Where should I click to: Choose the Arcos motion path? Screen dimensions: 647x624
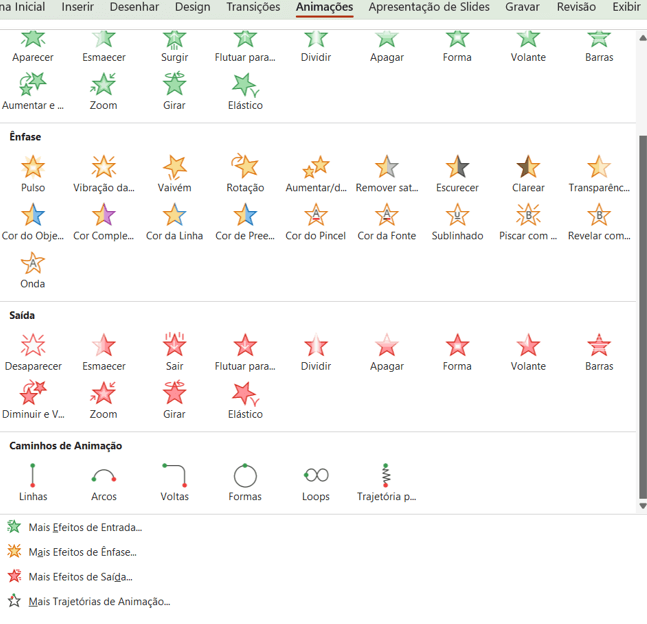tap(104, 482)
